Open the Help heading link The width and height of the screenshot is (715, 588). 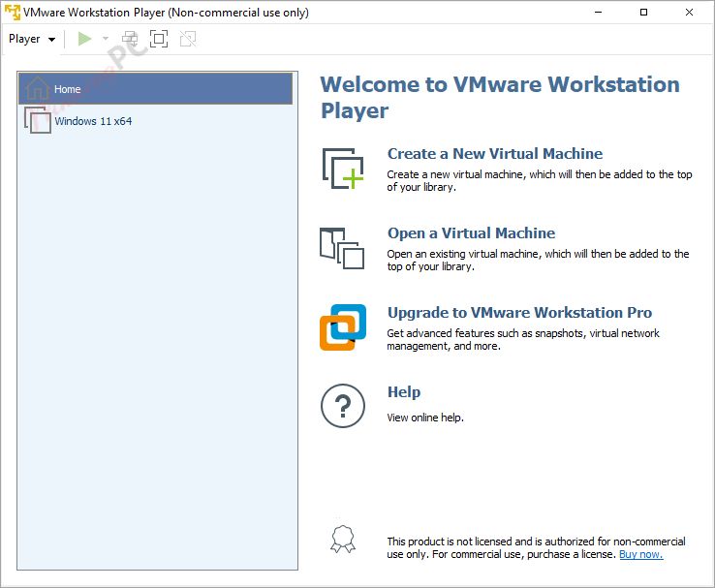point(404,392)
